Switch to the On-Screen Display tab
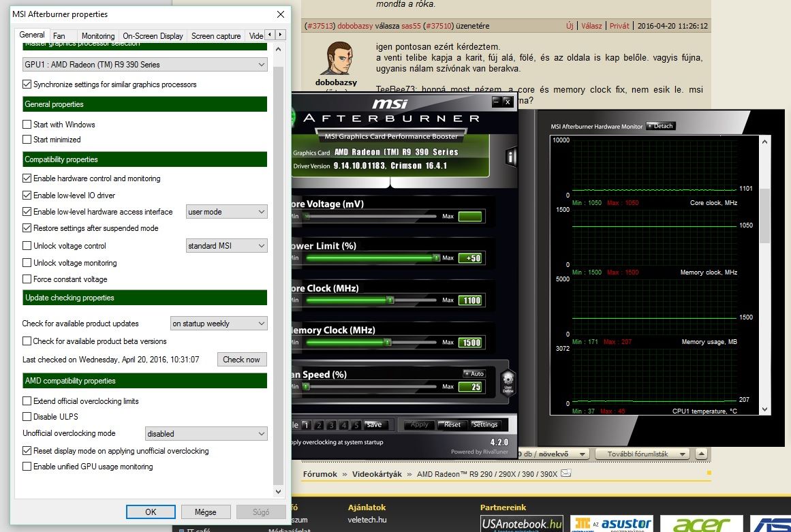 (153, 36)
